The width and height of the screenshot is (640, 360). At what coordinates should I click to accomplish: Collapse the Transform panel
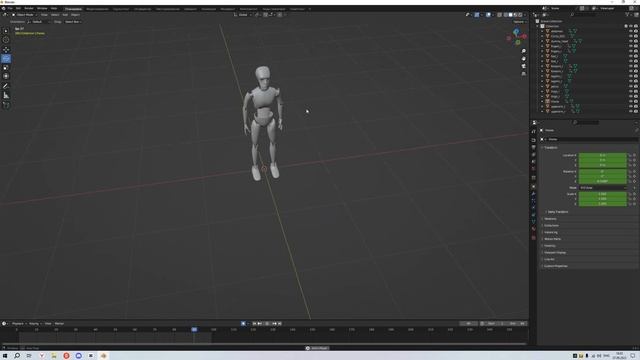pyautogui.click(x=550, y=147)
